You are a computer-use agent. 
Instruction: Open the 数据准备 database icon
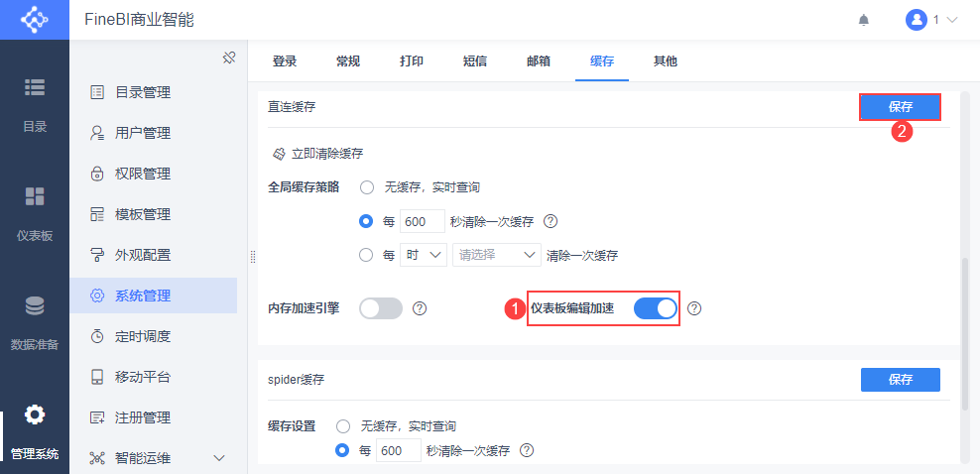[x=35, y=305]
